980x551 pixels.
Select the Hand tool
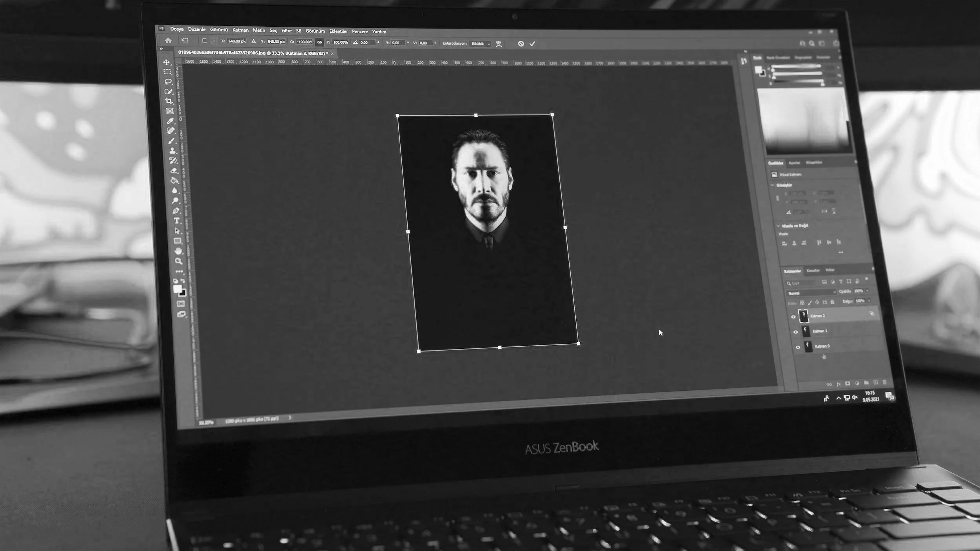coord(178,251)
